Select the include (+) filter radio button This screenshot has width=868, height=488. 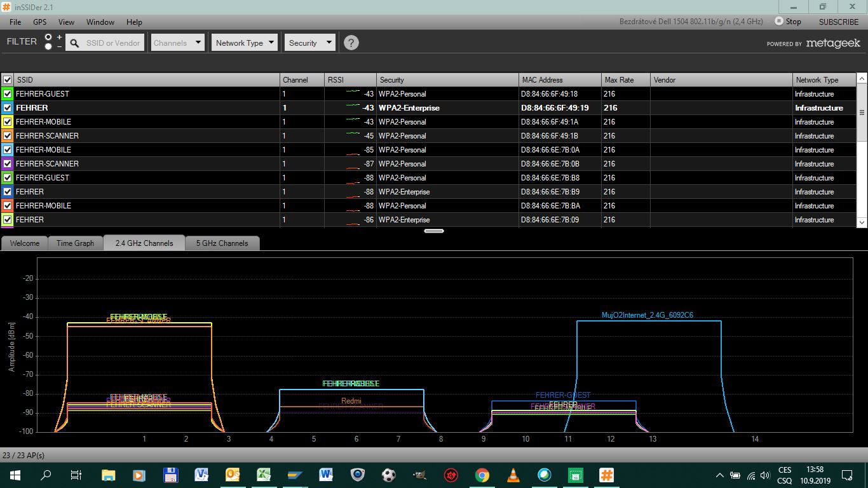[48, 37]
